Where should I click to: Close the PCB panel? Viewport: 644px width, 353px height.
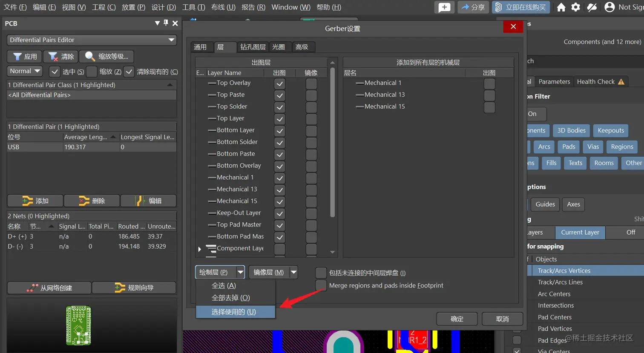pyautogui.click(x=175, y=23)
